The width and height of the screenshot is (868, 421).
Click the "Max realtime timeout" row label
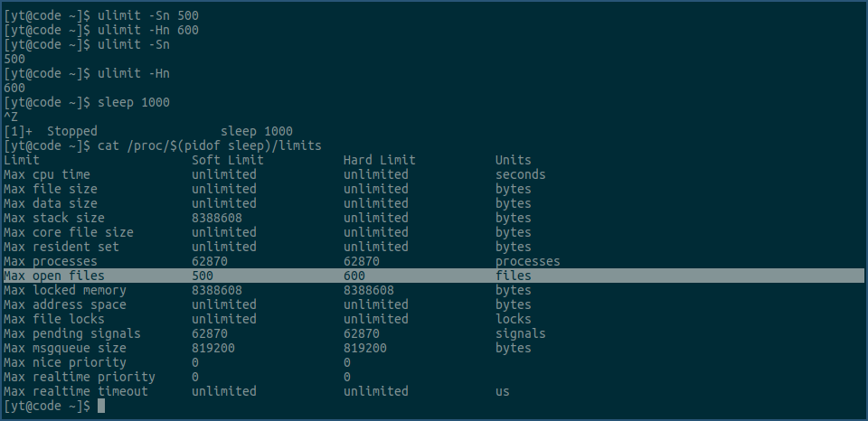coord(76,391)
